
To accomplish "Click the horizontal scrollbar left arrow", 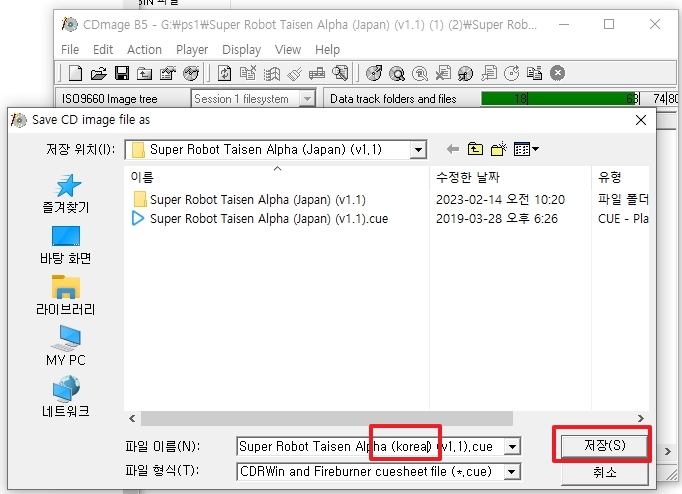I will point(132,418).
